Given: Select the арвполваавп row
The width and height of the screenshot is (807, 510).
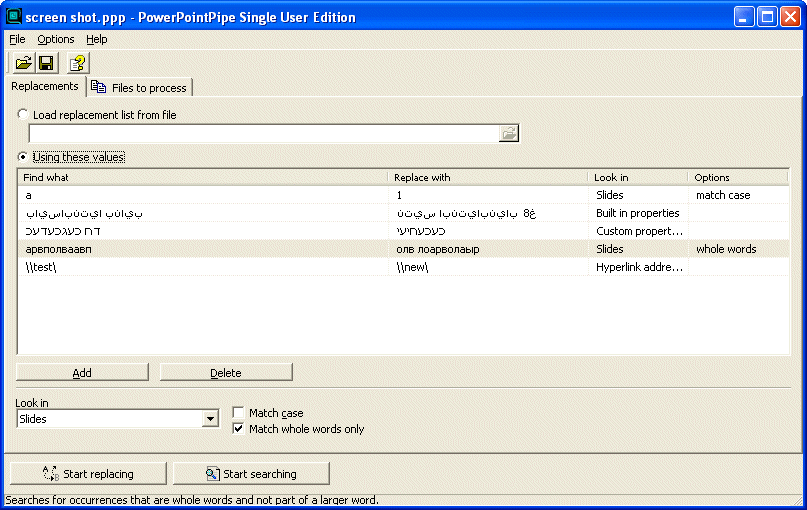Looking at the screenshot, I should click(x=404, y=249).
